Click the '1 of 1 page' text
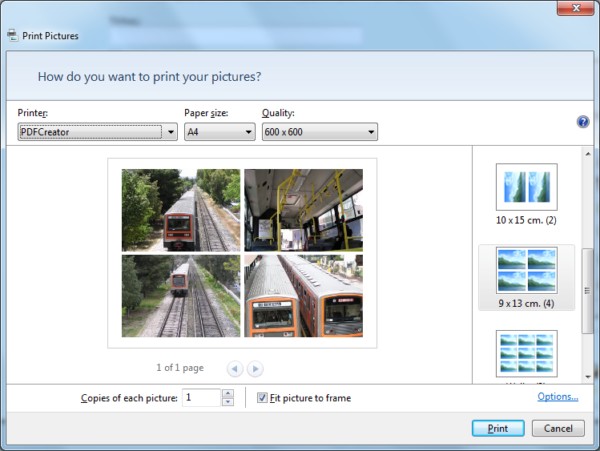This screenshot has height=451, width=600. coord(180,368)
